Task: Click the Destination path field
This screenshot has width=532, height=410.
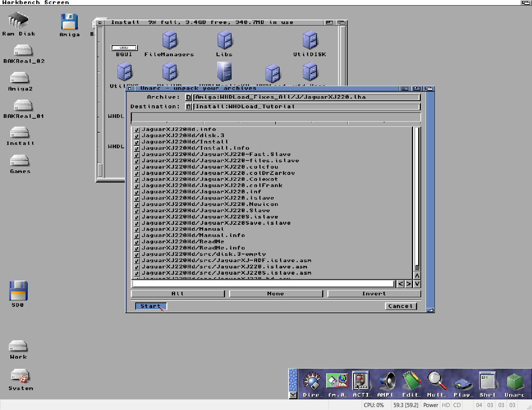Action: (307, 107)
